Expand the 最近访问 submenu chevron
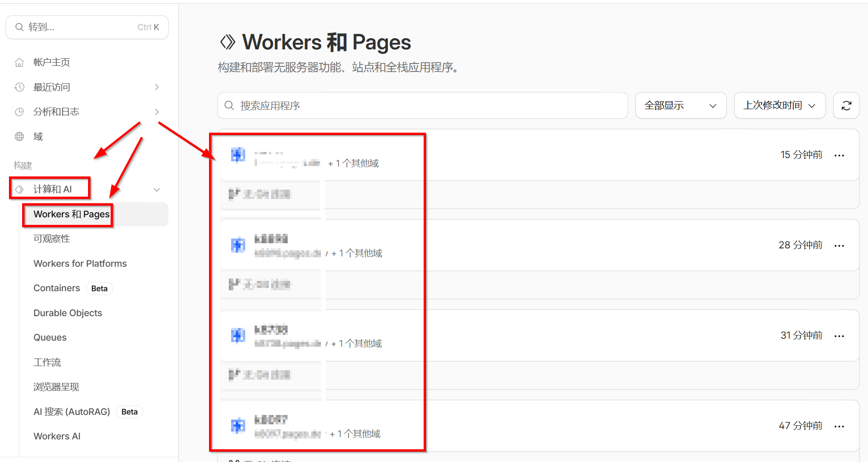Screen dimensions: 868x462 (157, 87)
